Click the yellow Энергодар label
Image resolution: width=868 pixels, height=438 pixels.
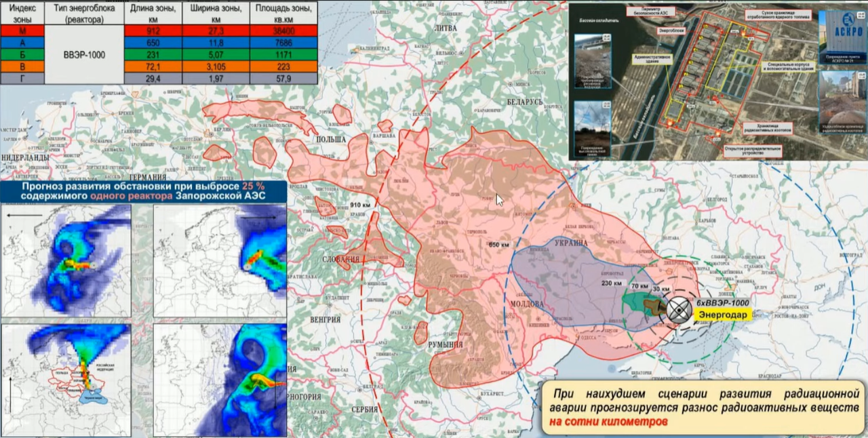click(722, 315)
